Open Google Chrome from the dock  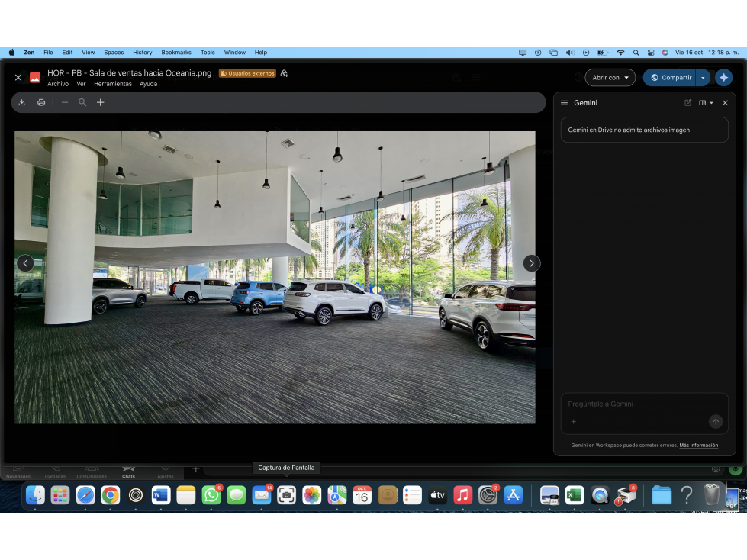111,496
